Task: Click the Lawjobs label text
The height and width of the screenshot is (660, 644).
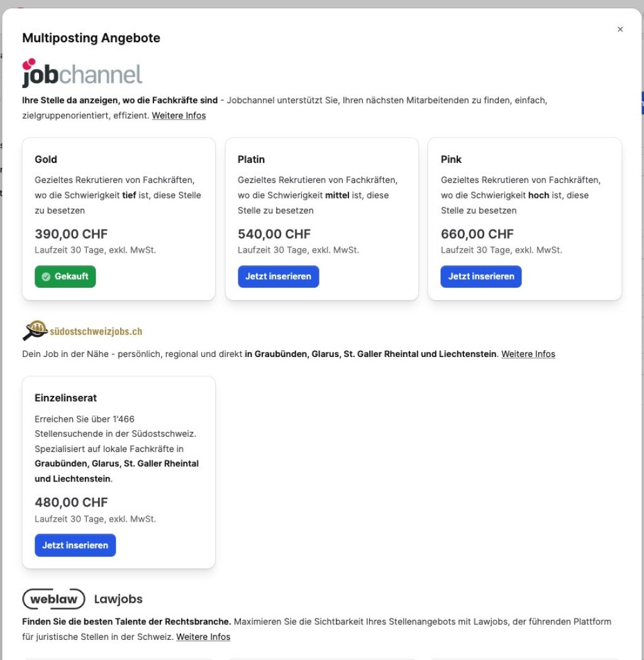Action: pos(118,599)
